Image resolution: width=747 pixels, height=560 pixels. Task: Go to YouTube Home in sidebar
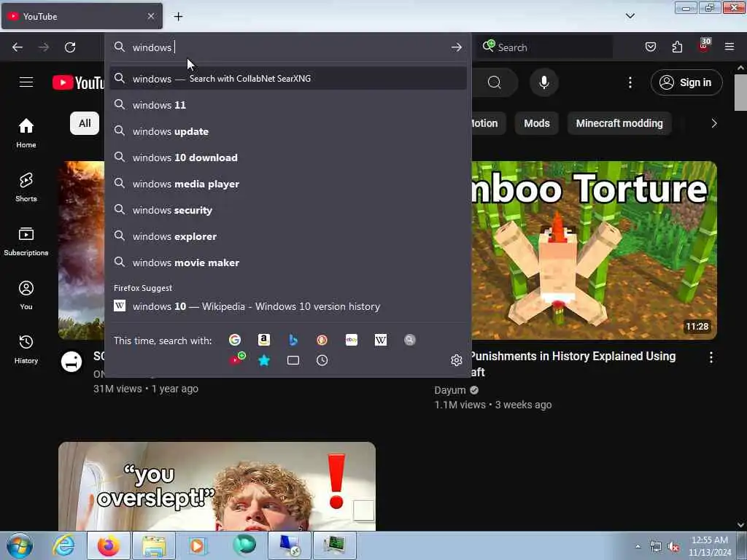[x=26, y=133]
